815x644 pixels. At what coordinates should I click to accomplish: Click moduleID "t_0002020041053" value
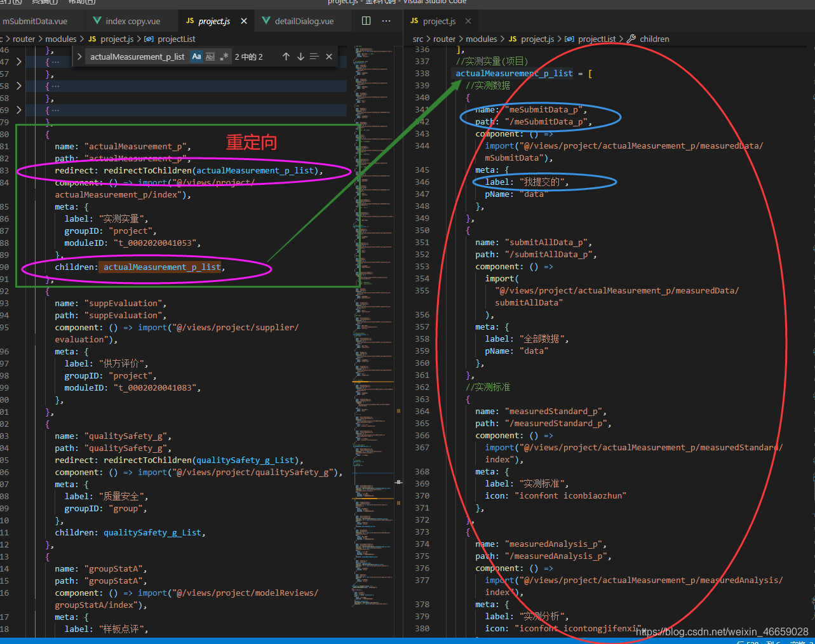pos(157,243)
